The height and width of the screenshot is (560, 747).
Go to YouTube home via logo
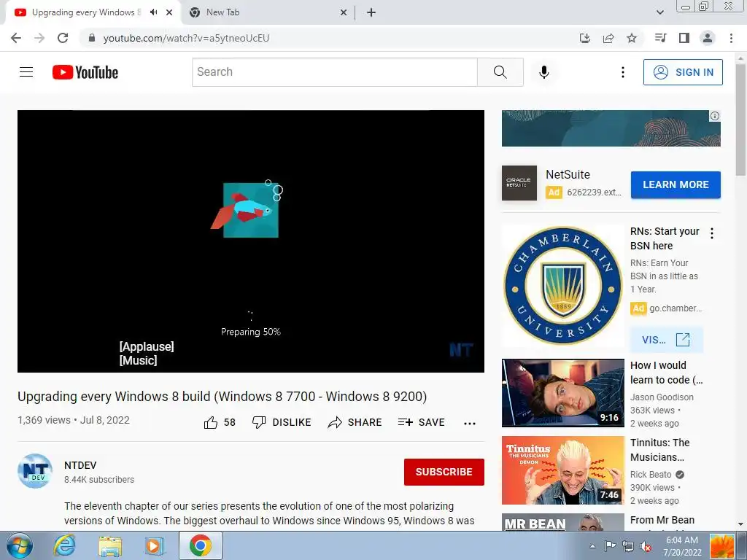point(85,72)
